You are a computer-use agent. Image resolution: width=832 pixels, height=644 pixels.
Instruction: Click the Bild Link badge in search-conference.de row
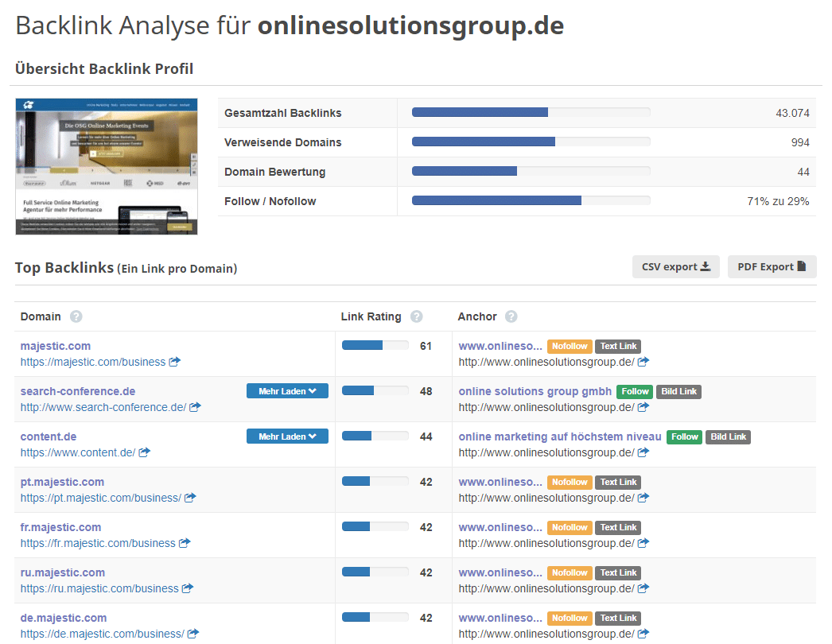coord(678,391)
